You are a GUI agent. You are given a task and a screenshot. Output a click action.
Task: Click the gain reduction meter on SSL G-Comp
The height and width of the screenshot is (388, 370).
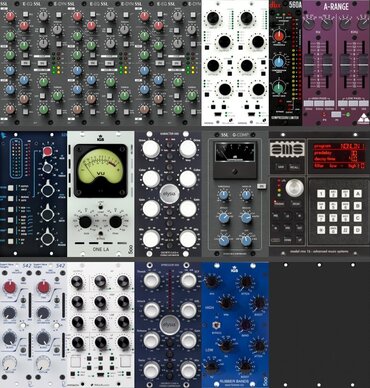[235, 153]
